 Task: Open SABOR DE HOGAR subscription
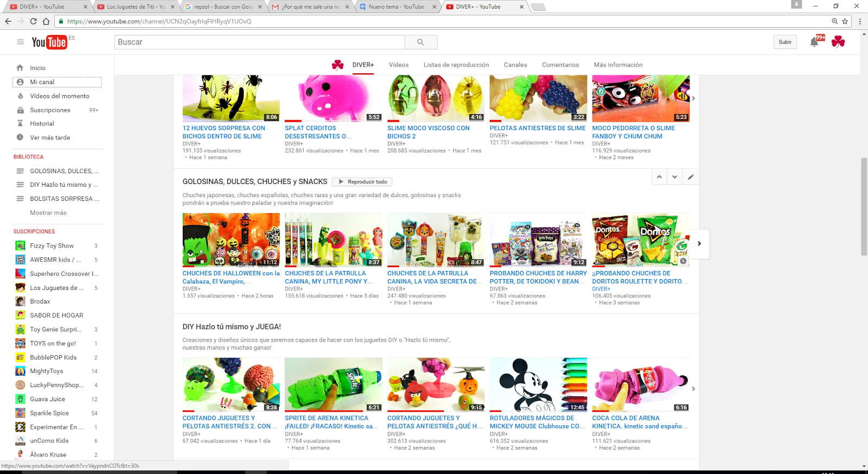click(57, 315)
